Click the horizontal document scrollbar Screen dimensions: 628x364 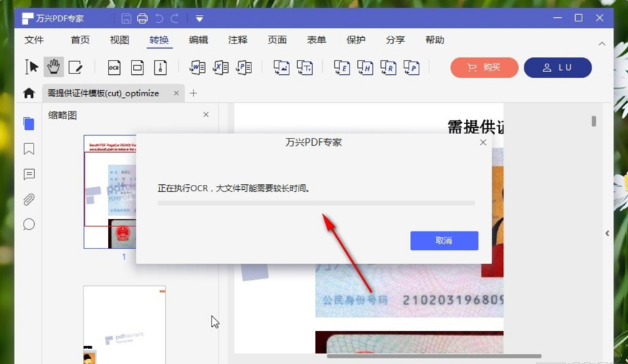[x=434, y=355]
